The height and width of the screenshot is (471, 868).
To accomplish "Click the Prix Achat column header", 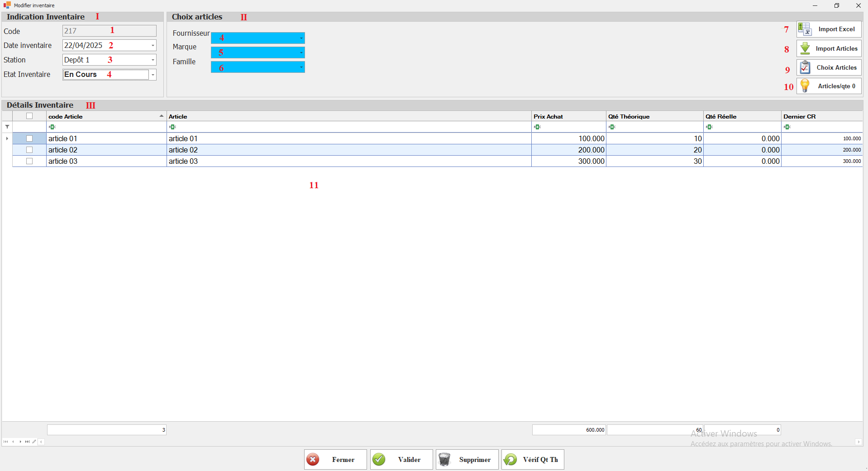I will point(568,116).
